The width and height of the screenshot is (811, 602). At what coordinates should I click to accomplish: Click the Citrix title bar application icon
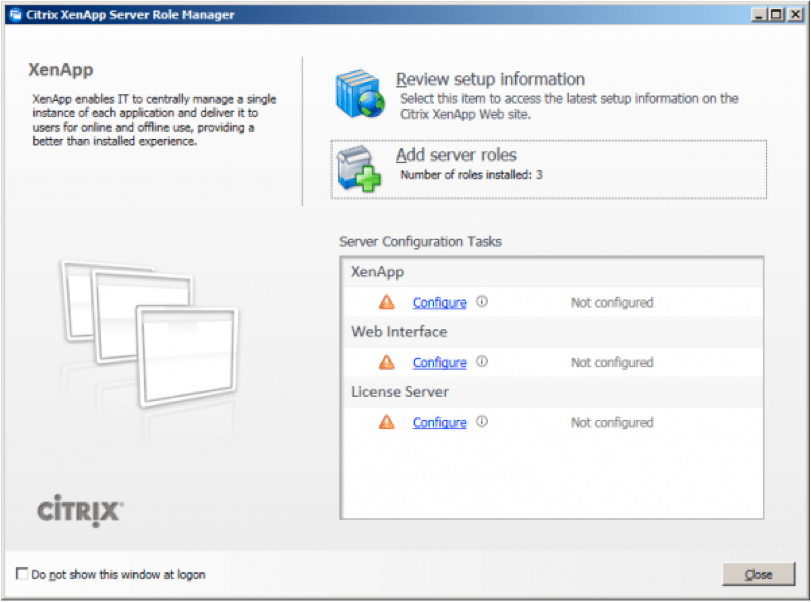coord(16,14)
